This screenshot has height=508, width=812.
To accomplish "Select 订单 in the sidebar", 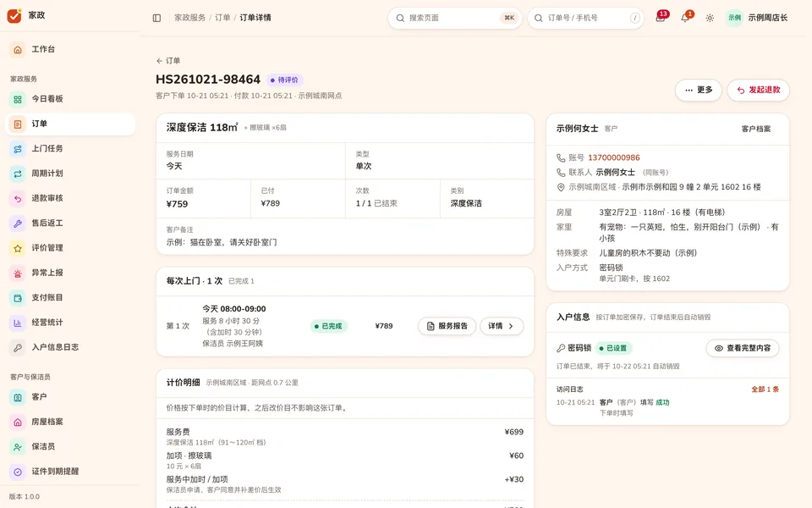I will 70,124.
